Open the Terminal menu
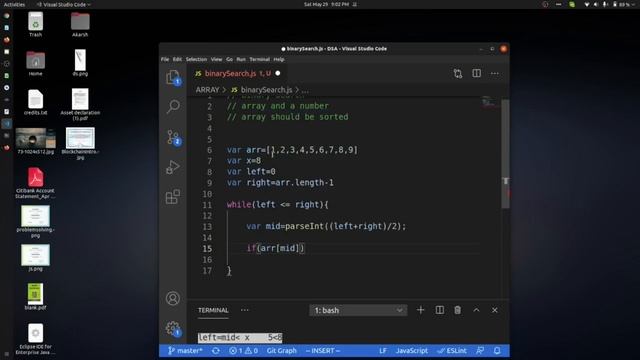The height and width of the screenshot is (360, 640). [x=260, y=59]
